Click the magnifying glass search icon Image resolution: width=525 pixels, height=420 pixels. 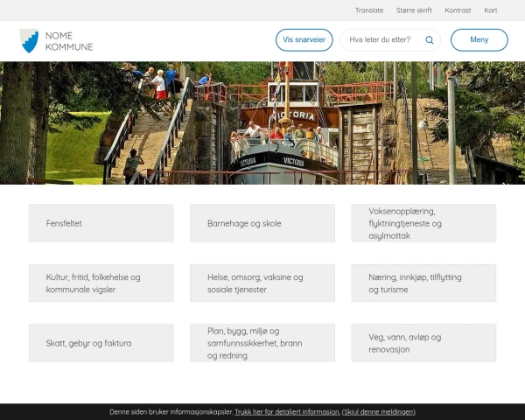[x=430, y=40]
